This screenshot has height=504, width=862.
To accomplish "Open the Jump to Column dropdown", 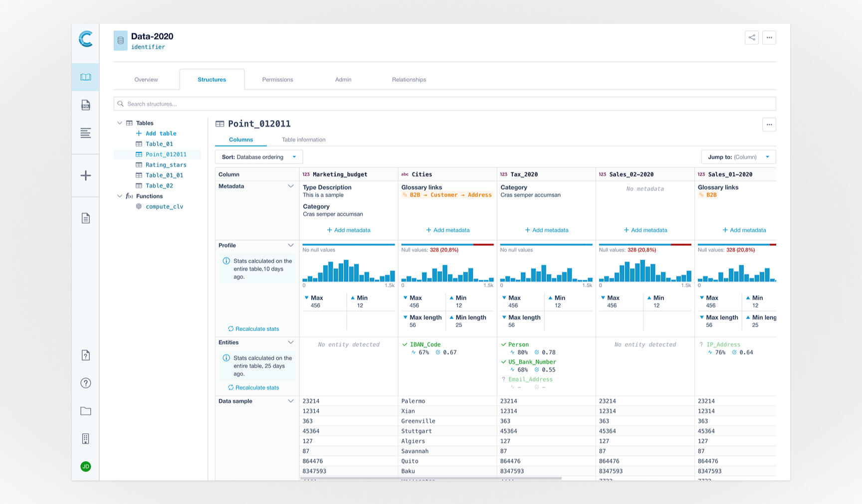I will click(738, 157).
